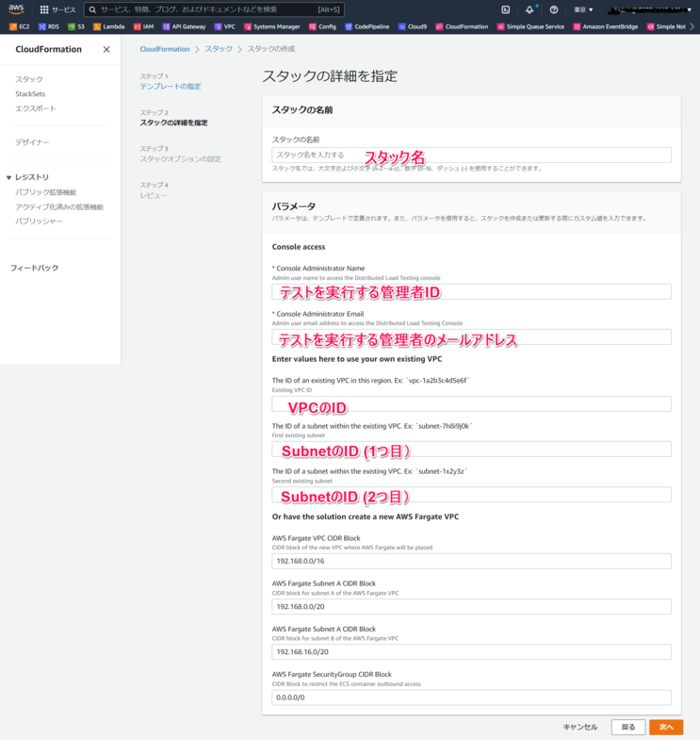Open the notifications bell
This screenshot has height=754, width=700.
click(x=529, y=9)
